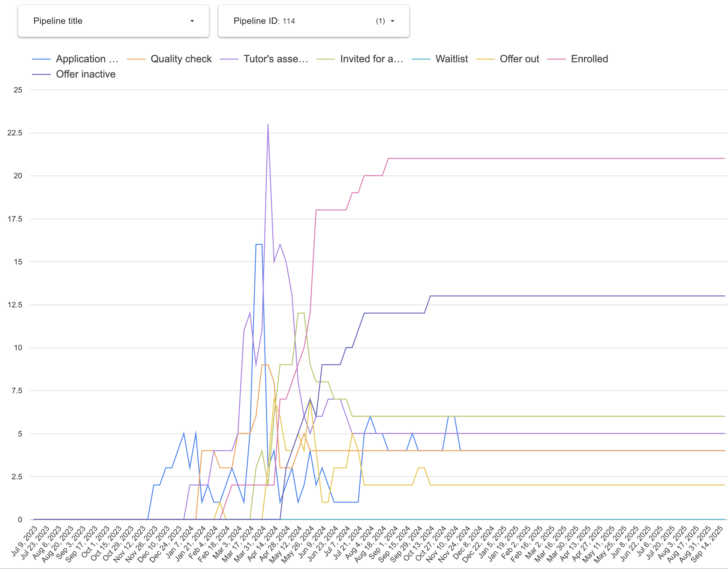Toggle the Quality check legend entry
728x569 pixels.
pos(181,59)
